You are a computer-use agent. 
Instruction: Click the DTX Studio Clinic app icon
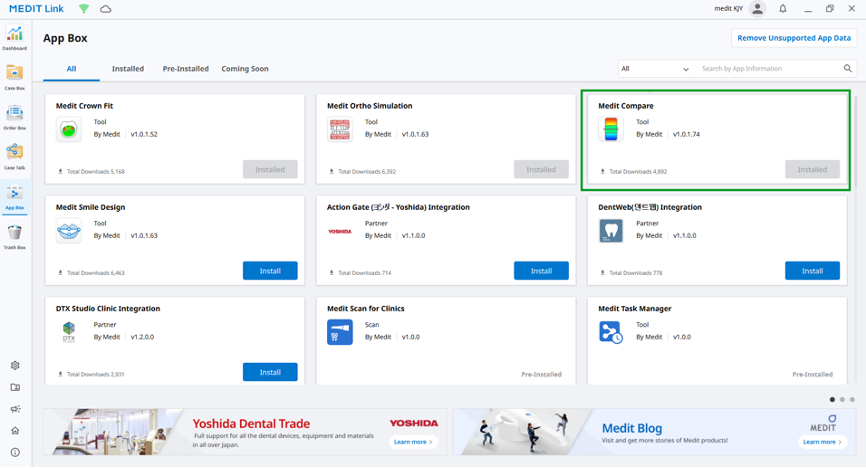68,333
